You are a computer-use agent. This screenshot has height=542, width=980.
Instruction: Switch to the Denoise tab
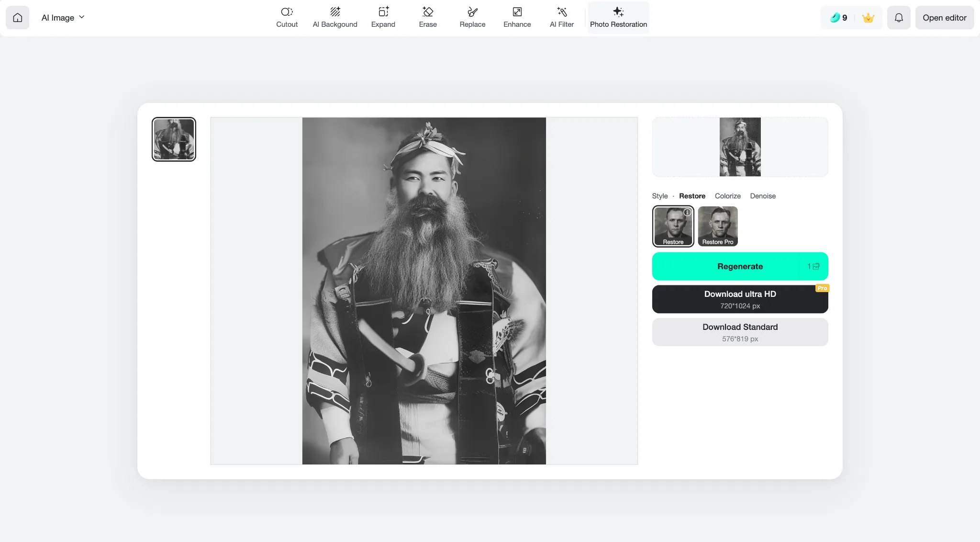point(763,196)
